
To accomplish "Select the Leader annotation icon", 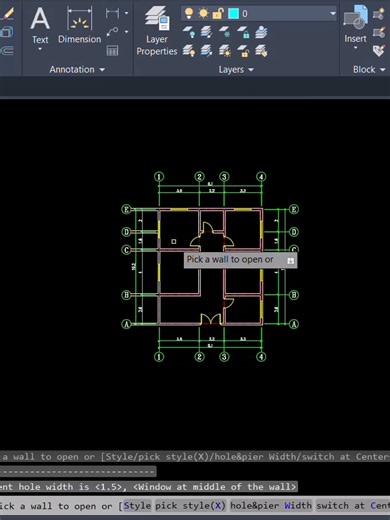I will click(112, 32).
